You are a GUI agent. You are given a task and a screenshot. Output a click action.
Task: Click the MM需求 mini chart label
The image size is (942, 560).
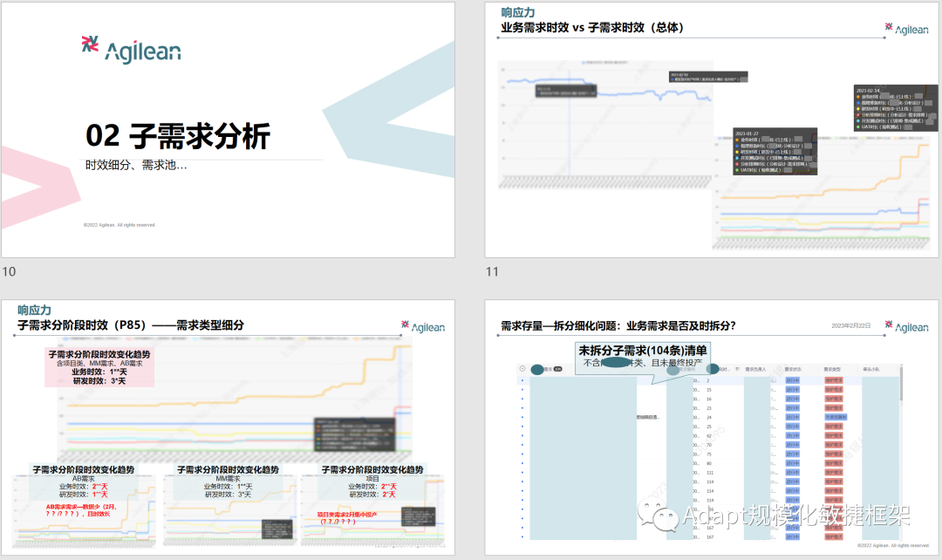pos(228,479)
